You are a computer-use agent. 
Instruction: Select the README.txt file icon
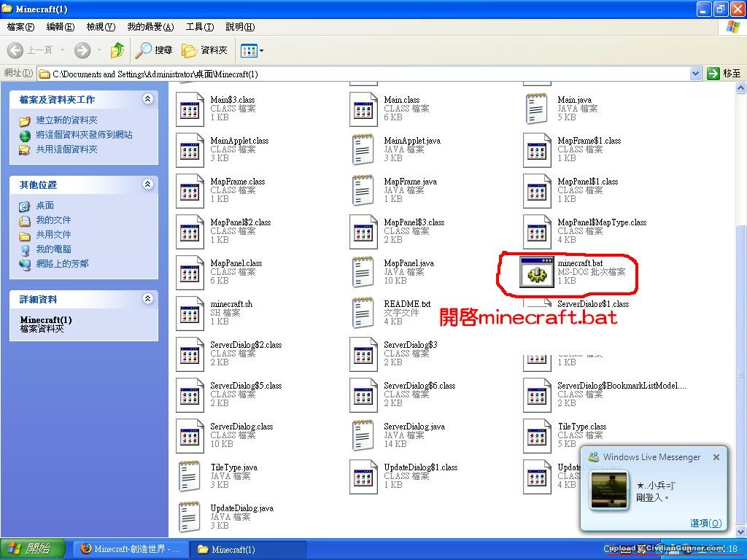[x=363, y=314]
